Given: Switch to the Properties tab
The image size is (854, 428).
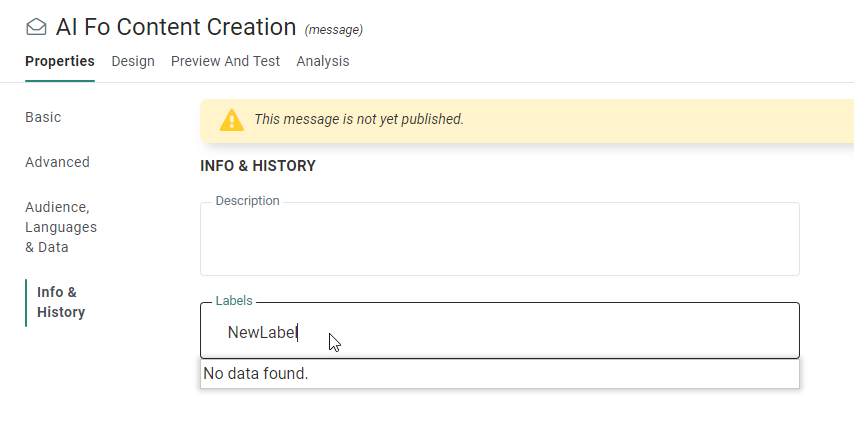Looking at the screenshot, I should tap(60, 61).
